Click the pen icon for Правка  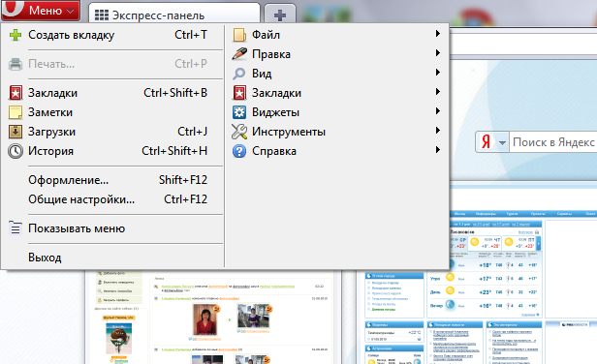[239, 54]
